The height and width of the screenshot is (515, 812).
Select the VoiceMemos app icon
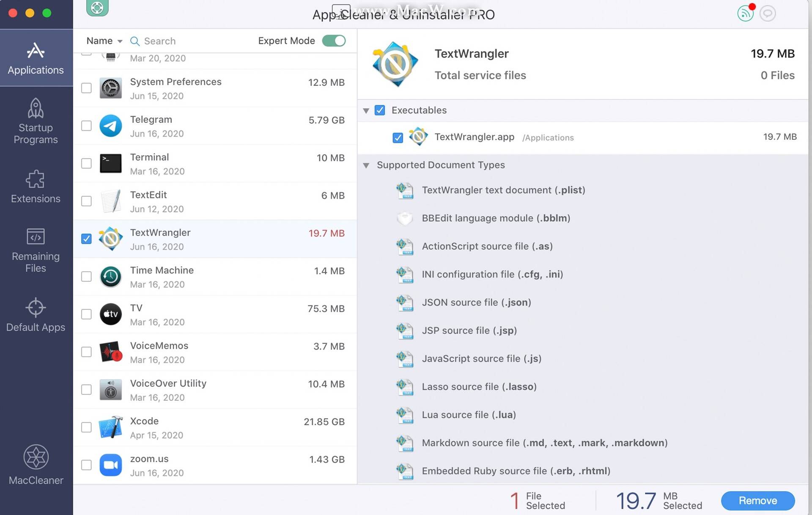click(110, 352)
